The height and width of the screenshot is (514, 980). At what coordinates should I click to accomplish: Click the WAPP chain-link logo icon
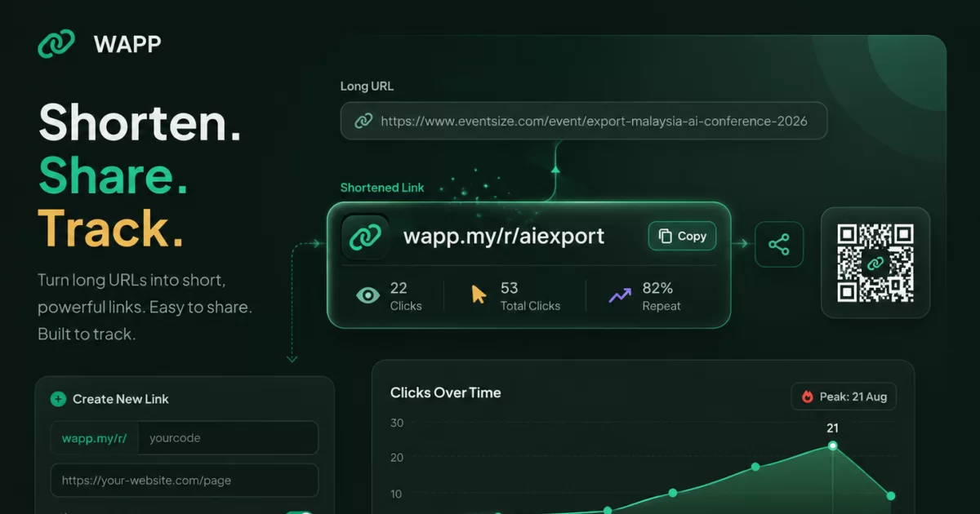56,44
